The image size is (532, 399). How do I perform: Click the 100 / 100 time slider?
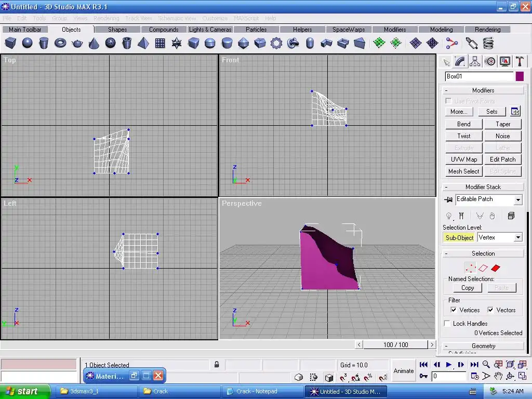[x=395, y=345]
